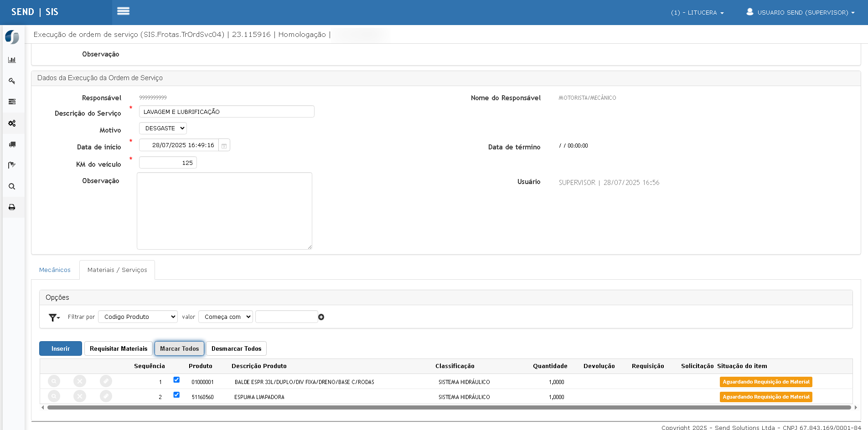
Task: Click the Requisição column header
Action: click(648, 366)
